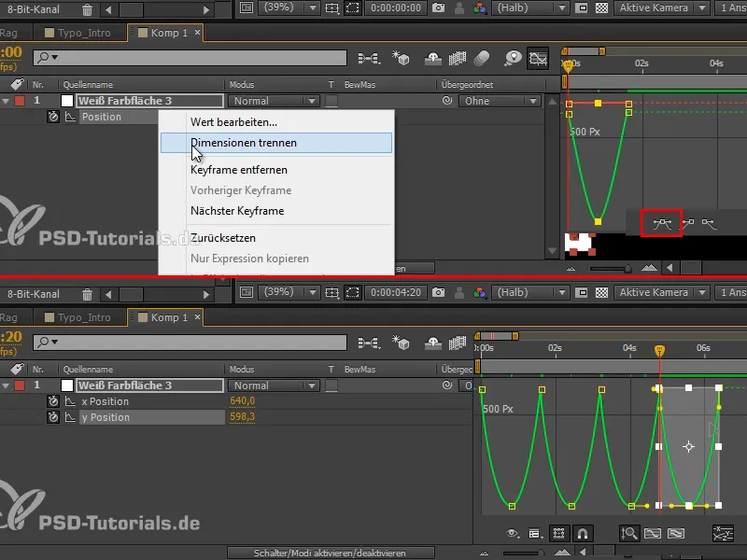Screen dimensions: 747x560
Task: Select 'Wert bearbeiten...' in the context menu
Action: click(x=275, y=122)
